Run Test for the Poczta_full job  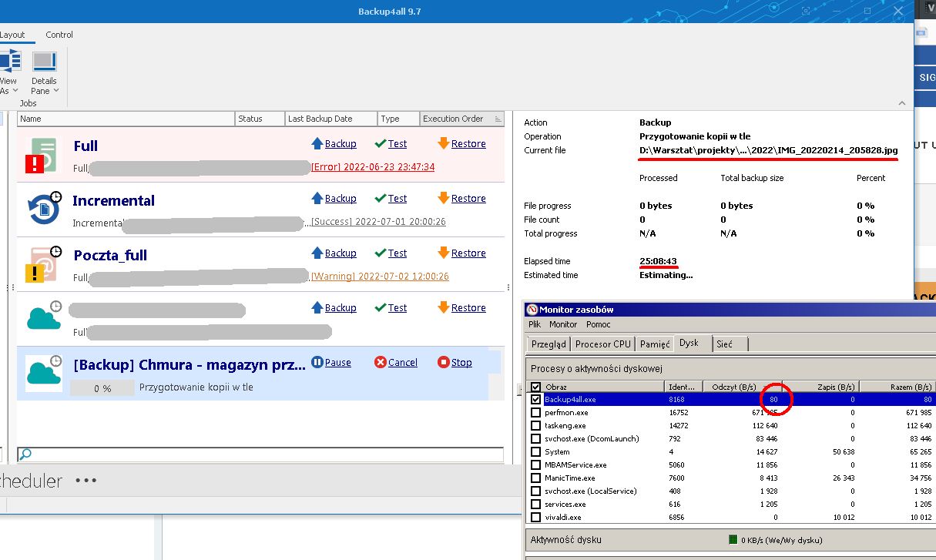coord(391,253)
